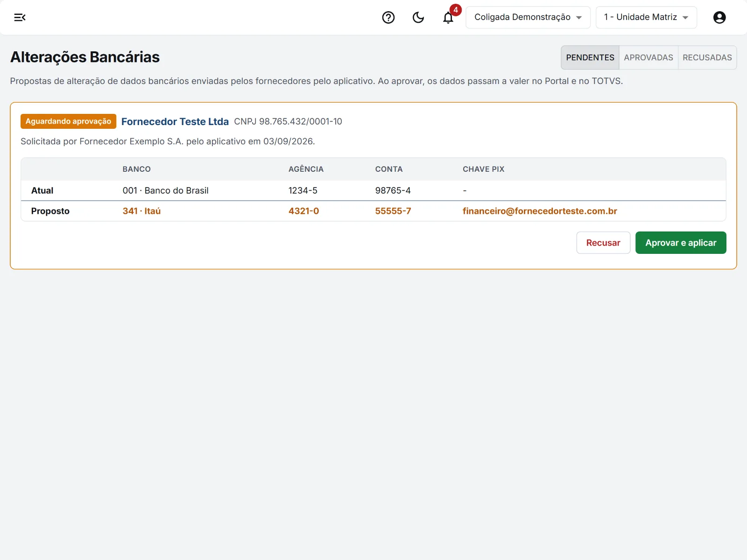
Task: Switch to the RECUSADAS tab
Action: pyautogui.click(x=707, y=57)
